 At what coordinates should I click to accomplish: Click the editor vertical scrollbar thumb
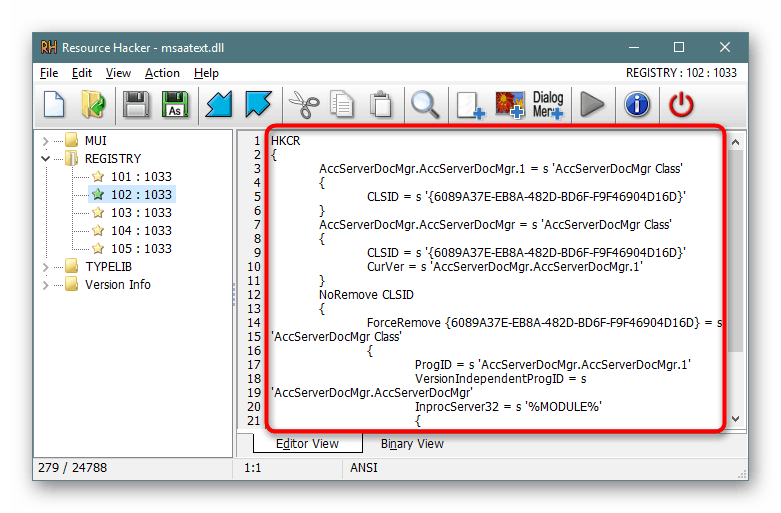[x=735, y=251]
